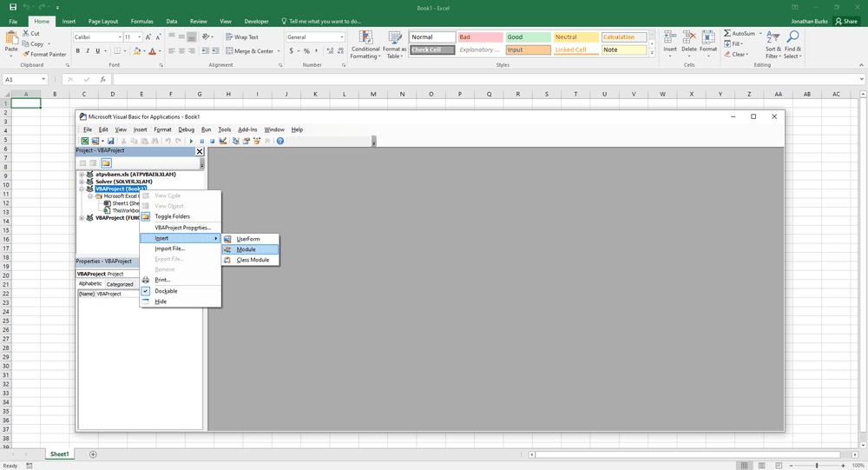Click the Decrease Indent icon
The image size is (868, 470).
click(206, 51)
